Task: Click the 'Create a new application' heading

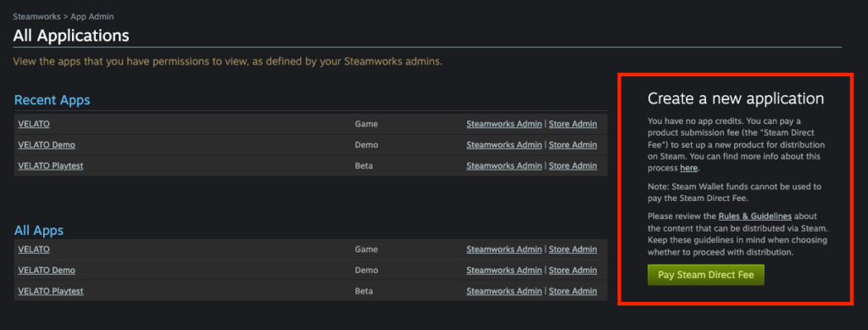Action: tap(736, 98)
